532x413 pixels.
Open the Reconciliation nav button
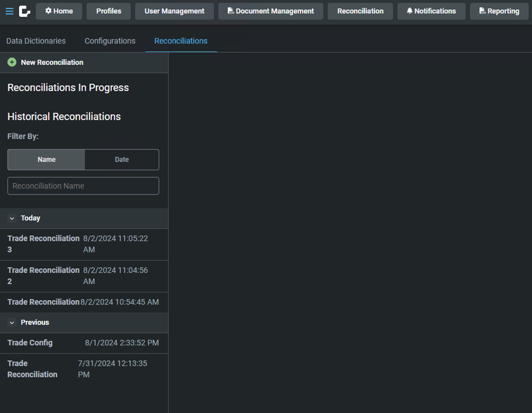(360, 11)
